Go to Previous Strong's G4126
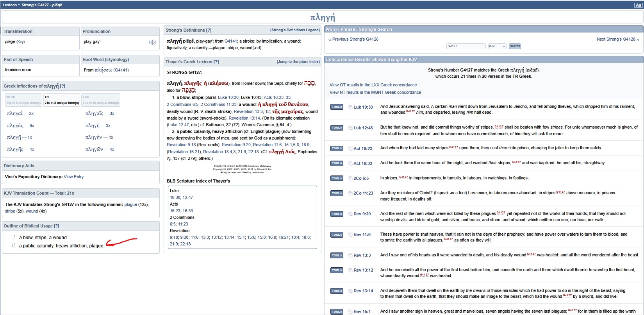This screenshot has height=315, width=644. 353,39
